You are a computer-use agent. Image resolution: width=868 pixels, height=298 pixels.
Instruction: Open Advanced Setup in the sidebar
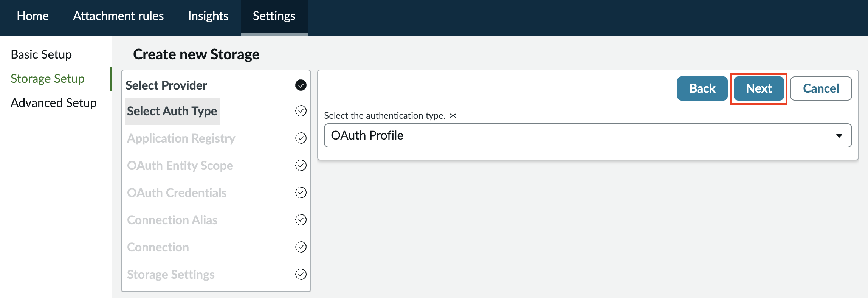tap(54, 103)
